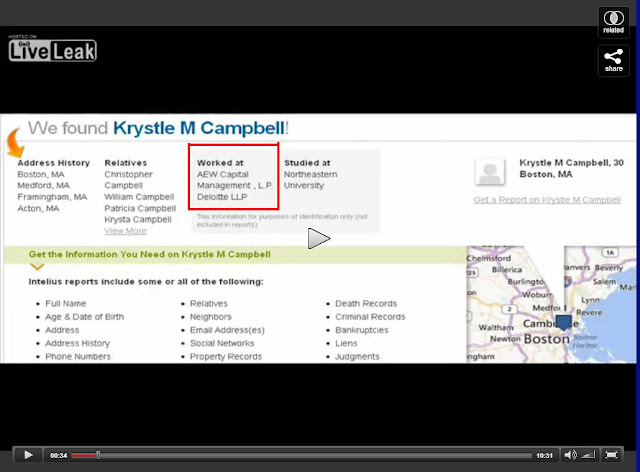
Task: Click Deloitte LLP under Worked at
Action: pyautogui.click(x=222, y=197)
